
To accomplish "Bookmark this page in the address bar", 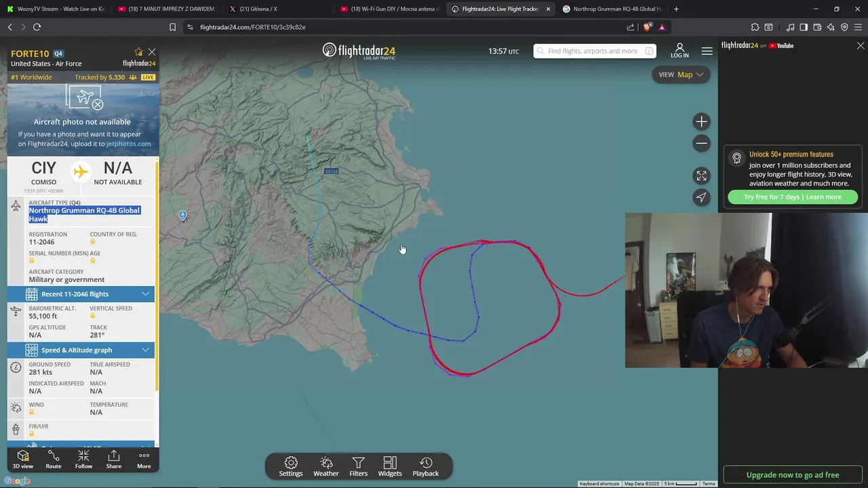I will tap(172, 27).
